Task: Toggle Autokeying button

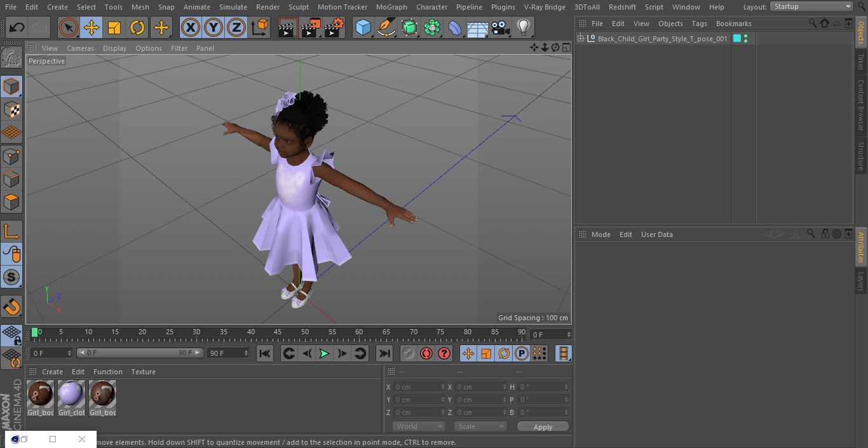Action: (x=426, y=353)
